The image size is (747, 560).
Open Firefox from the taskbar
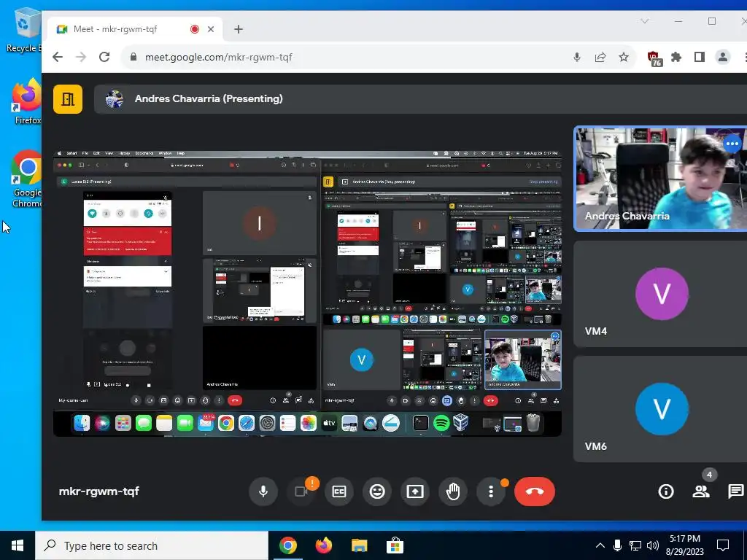[x=323, y=545]
